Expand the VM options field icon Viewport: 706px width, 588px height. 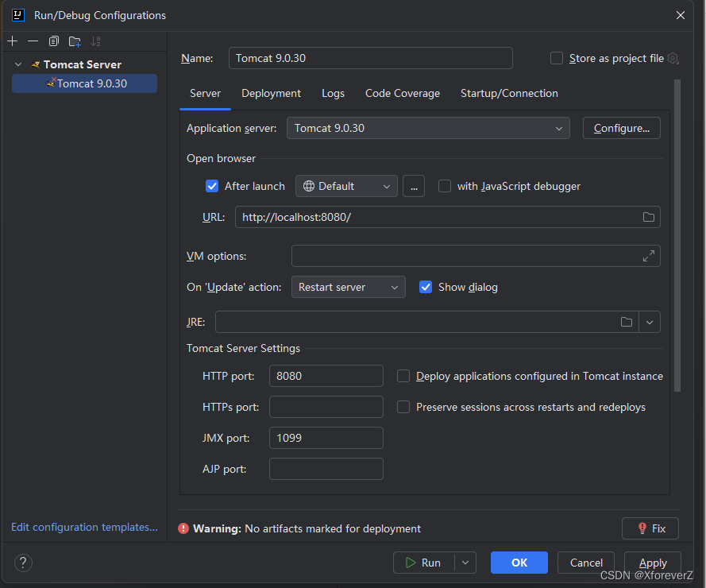point(648,256)
